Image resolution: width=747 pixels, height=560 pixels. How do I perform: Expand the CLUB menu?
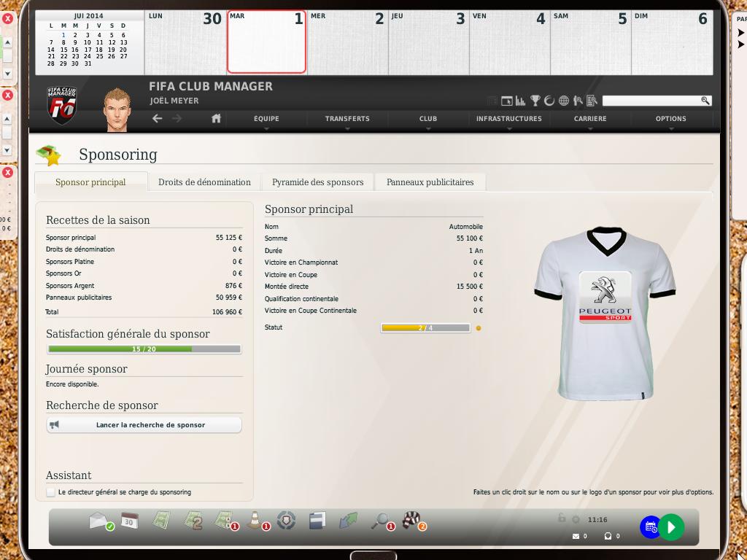(427, 119)
